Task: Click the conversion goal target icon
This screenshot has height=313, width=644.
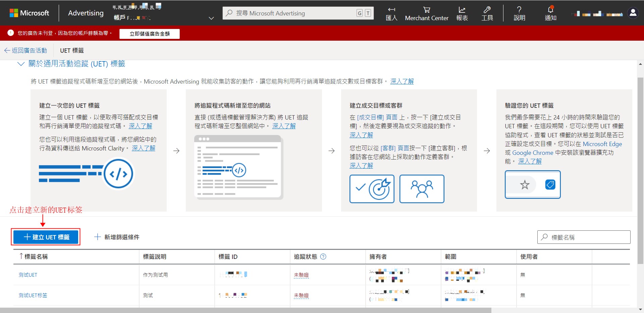Action: [x=372, y=189]
